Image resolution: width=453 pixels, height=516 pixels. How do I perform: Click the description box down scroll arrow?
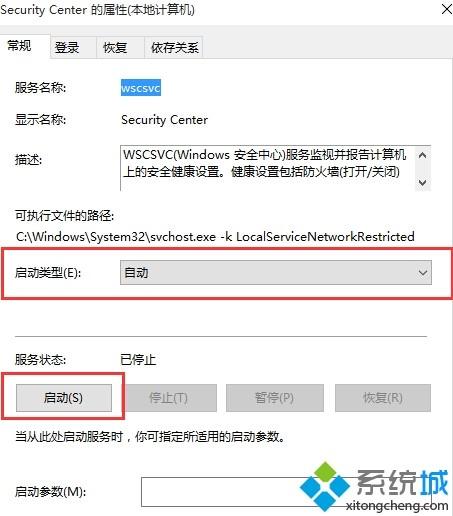tap(423, 182)
